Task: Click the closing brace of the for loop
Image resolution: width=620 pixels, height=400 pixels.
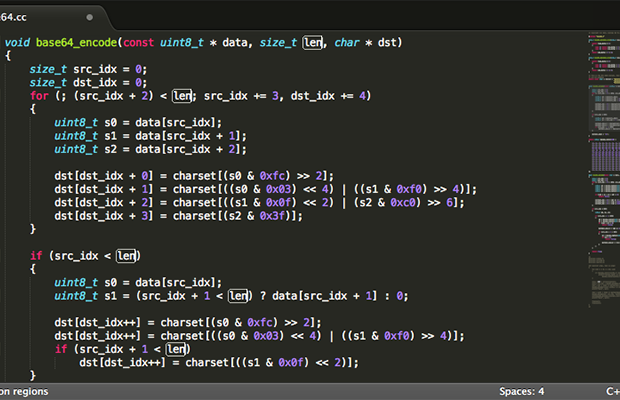Action: (33, 229)
